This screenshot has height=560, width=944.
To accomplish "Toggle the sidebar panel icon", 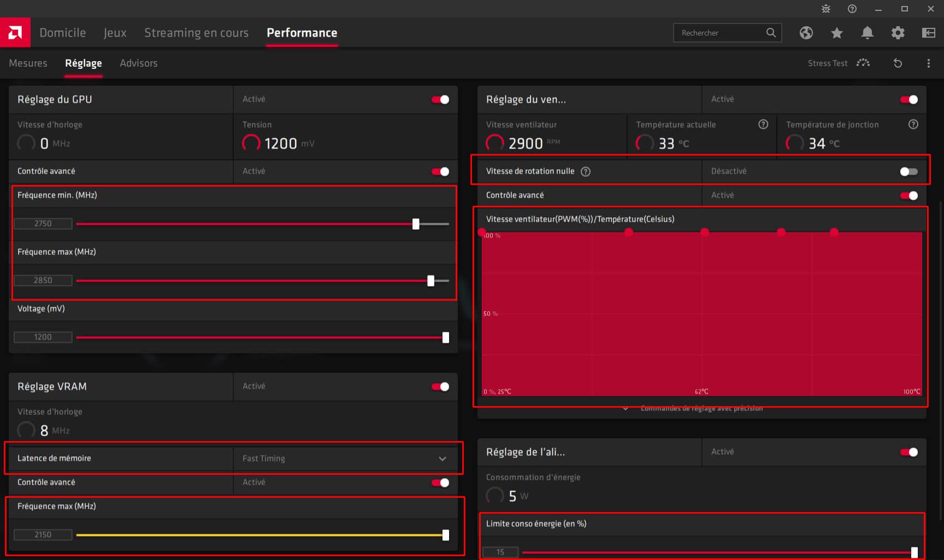I will pos(928,33).
